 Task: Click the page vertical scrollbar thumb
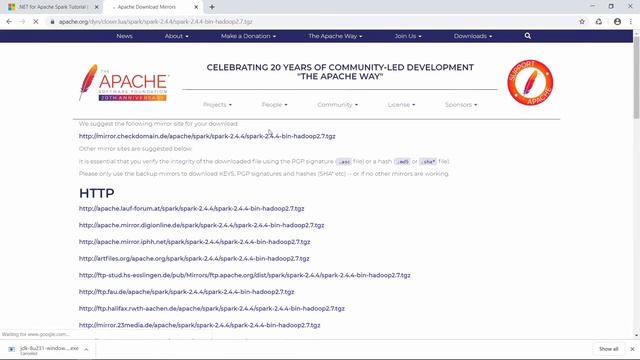click(x=636, y=78)
